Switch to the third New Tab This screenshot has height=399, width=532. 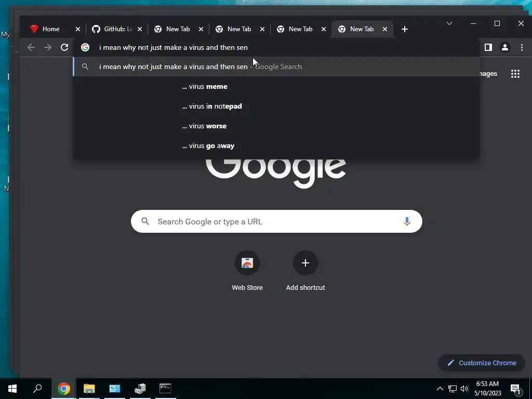tap(300, 29)
